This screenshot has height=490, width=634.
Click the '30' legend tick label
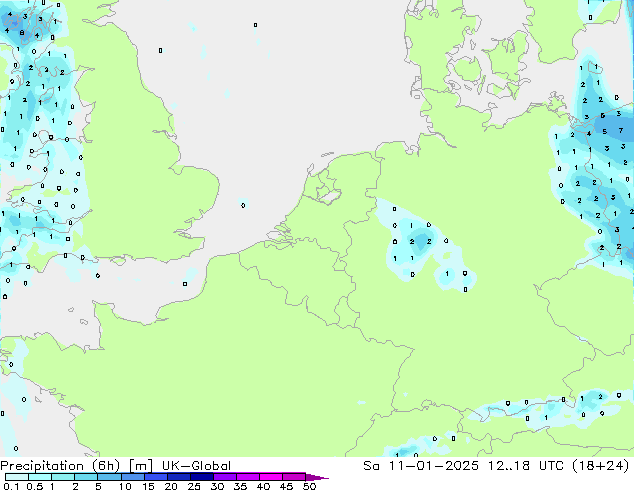217,486
